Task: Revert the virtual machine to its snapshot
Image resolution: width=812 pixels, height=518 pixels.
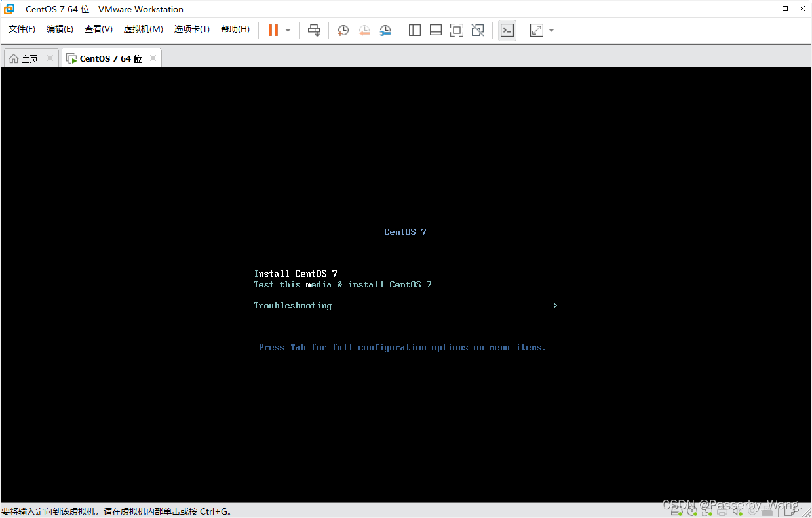Action: coord(364,30)
